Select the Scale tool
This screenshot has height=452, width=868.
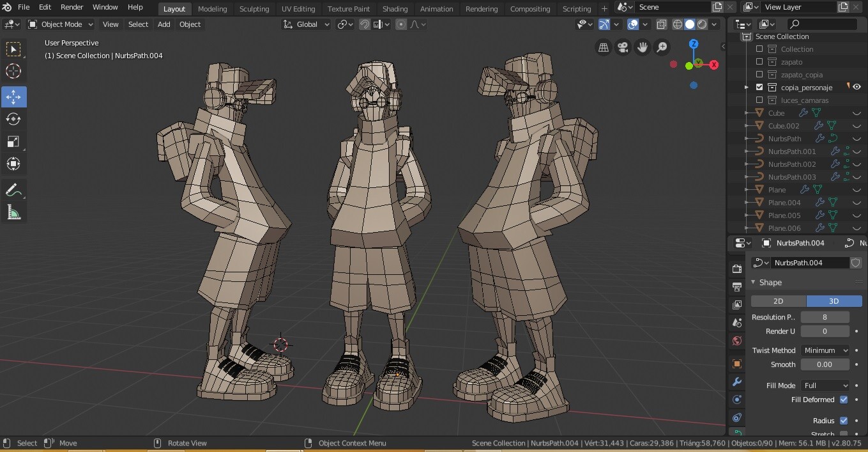13,141
